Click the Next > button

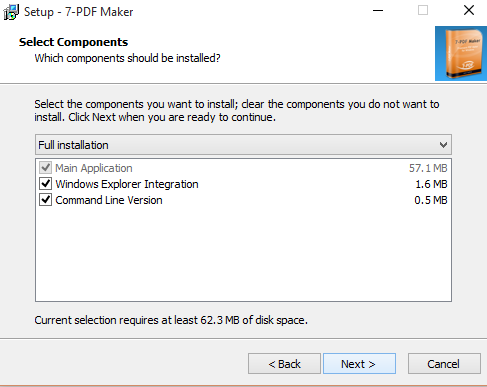pyautogui.click(x=359, y=364)
